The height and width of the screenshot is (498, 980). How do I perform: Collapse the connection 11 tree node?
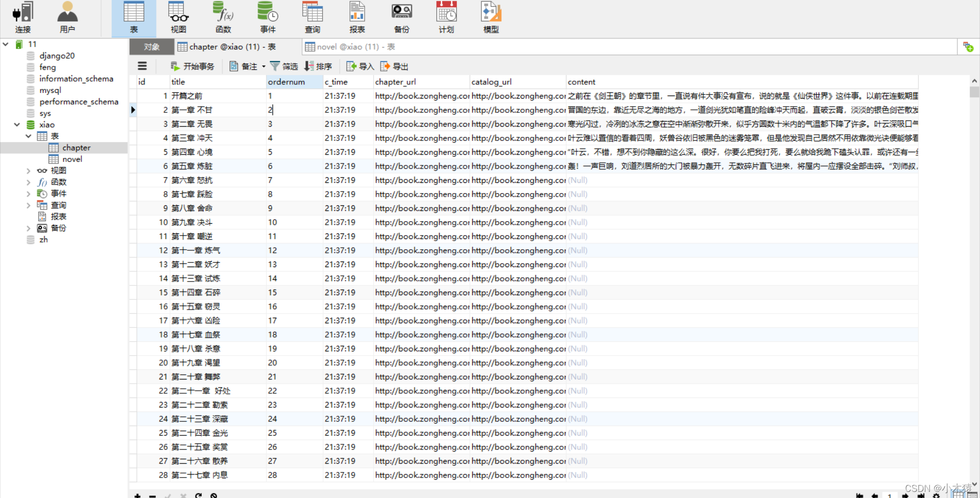(6, 44)
